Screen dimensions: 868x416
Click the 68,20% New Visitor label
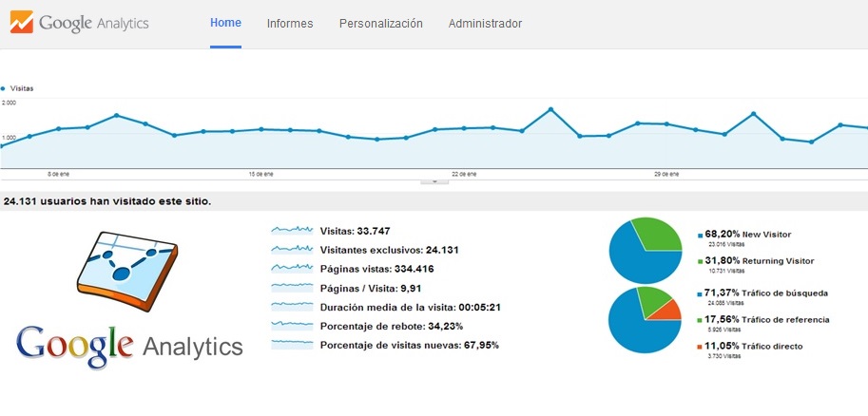748,235
